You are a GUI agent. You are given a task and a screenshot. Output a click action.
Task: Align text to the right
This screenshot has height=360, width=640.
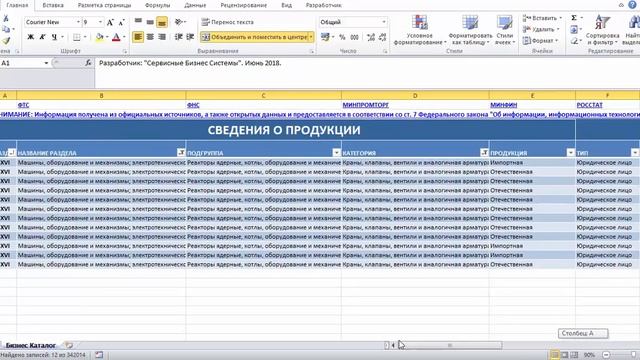[x=162, y=37]
